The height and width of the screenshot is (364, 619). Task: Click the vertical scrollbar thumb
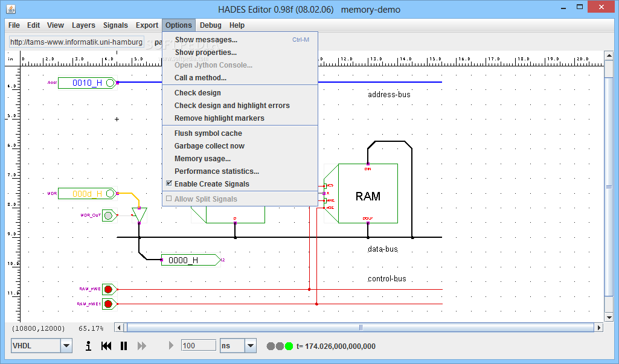click(609, 187)
